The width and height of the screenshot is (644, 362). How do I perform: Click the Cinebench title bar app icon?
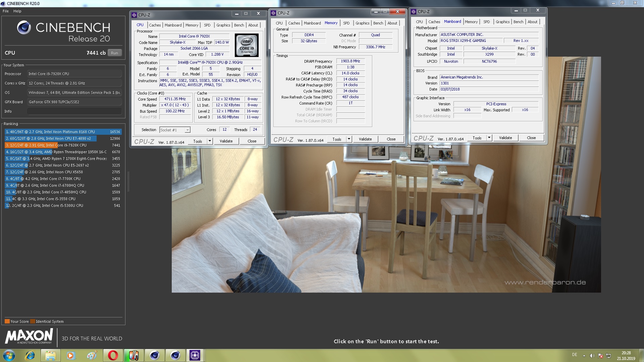point(3,3)
